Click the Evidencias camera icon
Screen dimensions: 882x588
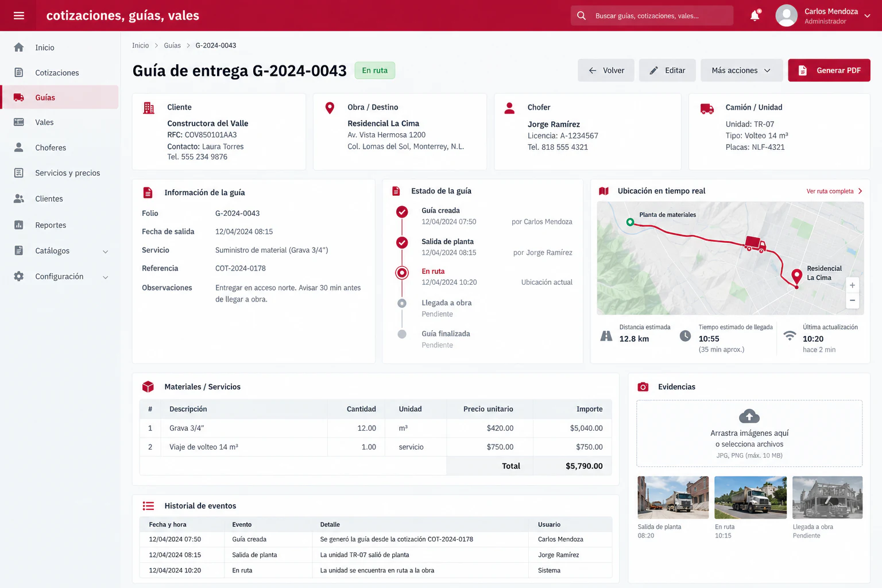tap(643, 387)
